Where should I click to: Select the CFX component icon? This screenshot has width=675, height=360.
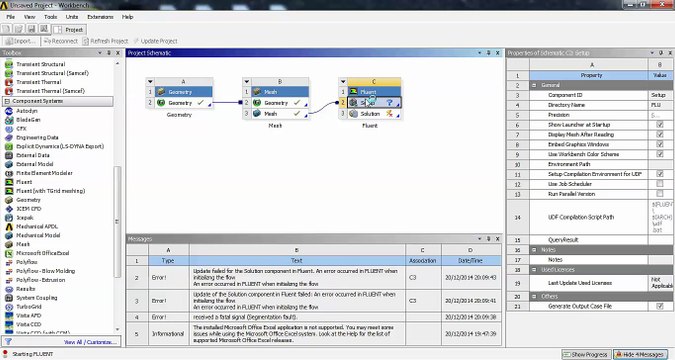pyautogui.click(x=9, y=129)
